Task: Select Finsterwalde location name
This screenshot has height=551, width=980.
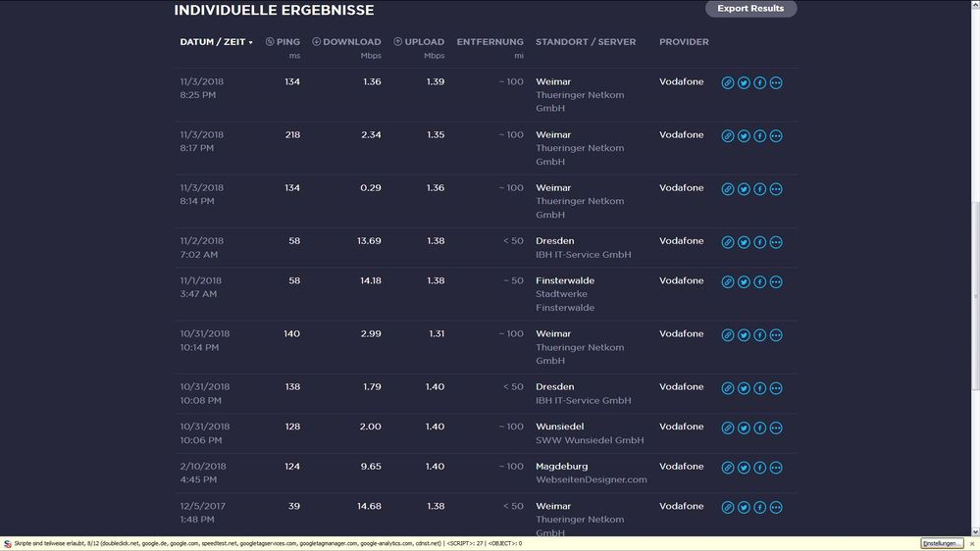Action: click(565, 281)
